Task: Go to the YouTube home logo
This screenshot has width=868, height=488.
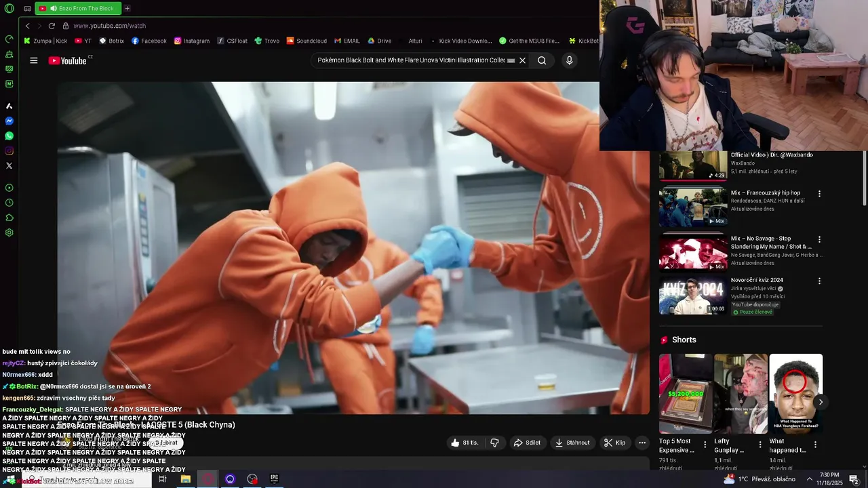Action: [x=68, y=60]
